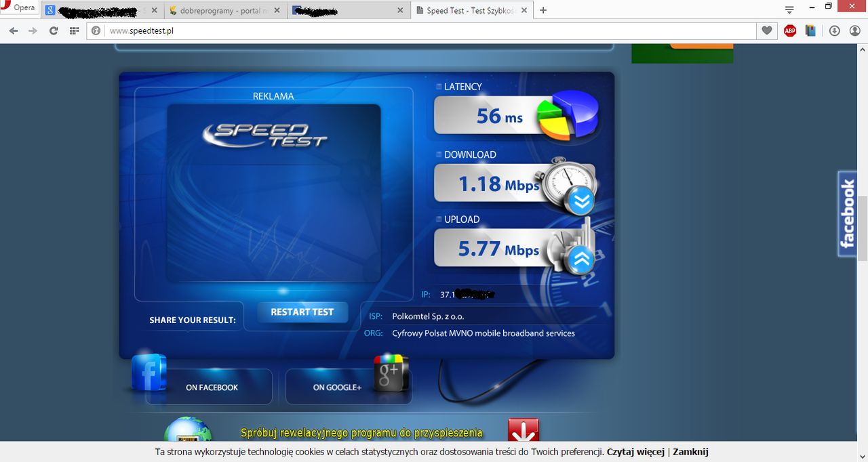This screenshot has width=868, height=462.
Task: Add page to bookmarks with heart icon
Action: [x=767, y=30]
